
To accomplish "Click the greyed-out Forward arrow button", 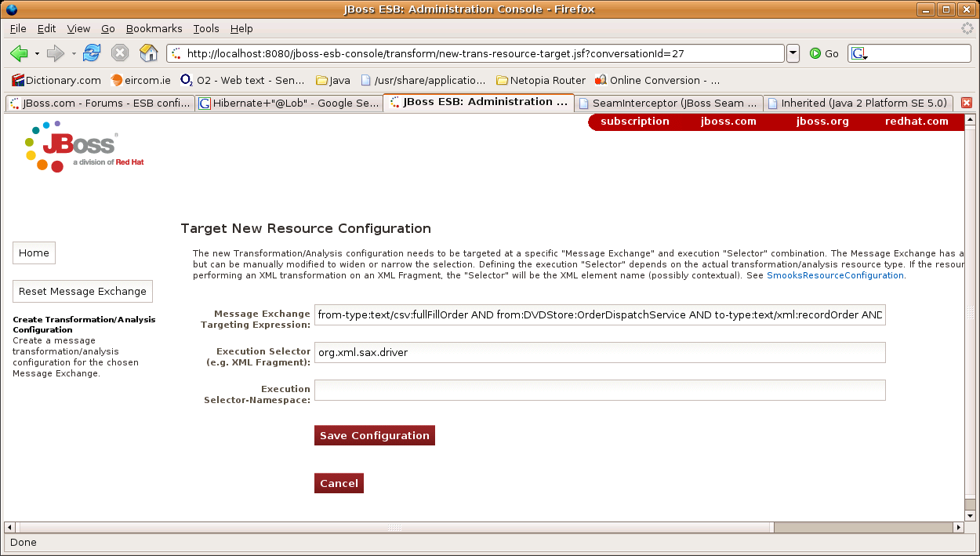I will point(55,53).
